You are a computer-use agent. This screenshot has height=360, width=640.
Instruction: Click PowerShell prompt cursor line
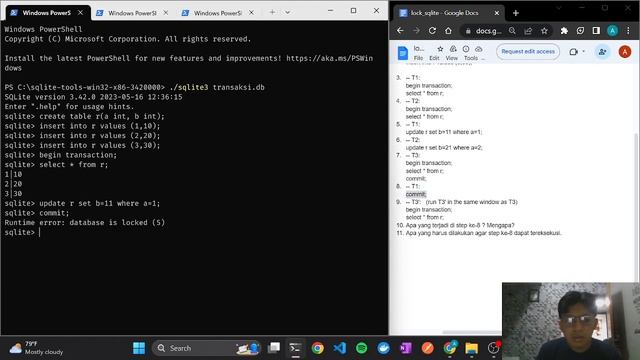22,232
